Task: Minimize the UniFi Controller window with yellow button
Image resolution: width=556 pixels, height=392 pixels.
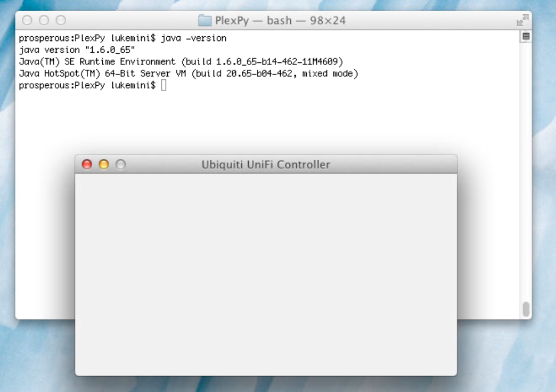Action: click(104, 165)
